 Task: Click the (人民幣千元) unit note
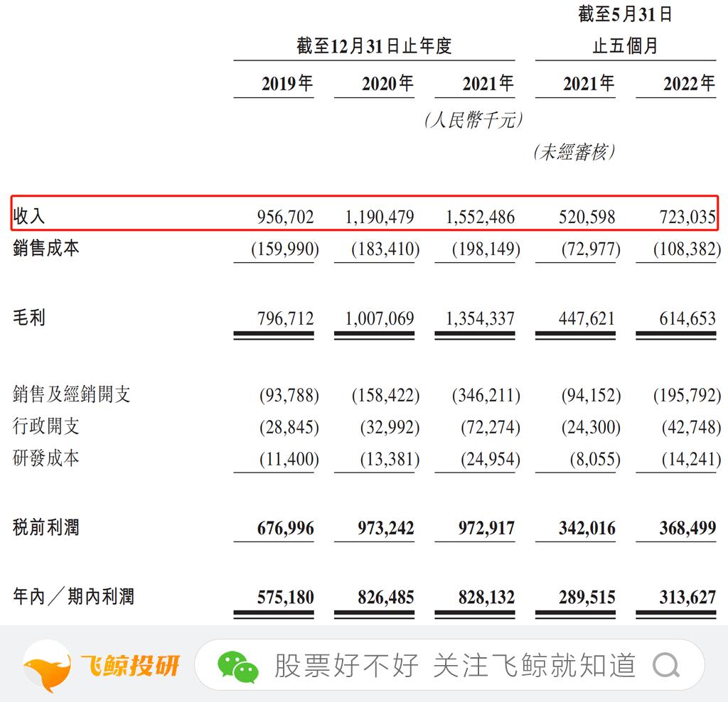473,120
